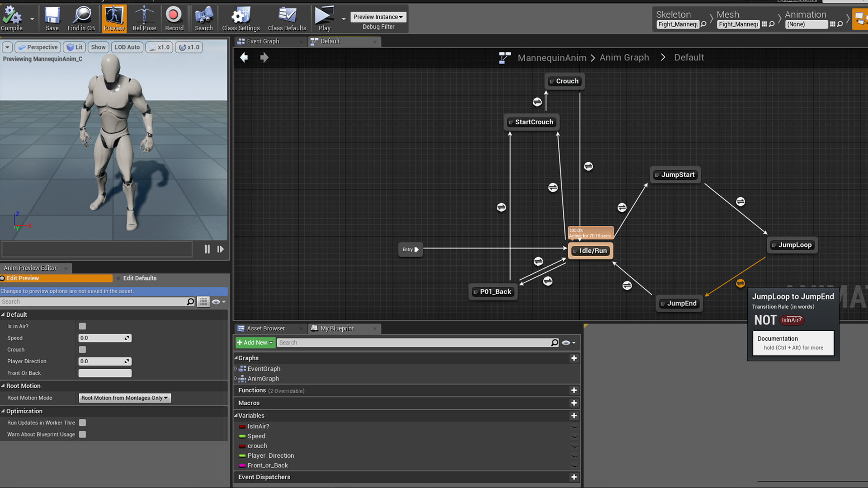The width and height of the screenshot is (868, 488).
Task: Pause the viewport preview playback
Action: click(x=207, y=249)
